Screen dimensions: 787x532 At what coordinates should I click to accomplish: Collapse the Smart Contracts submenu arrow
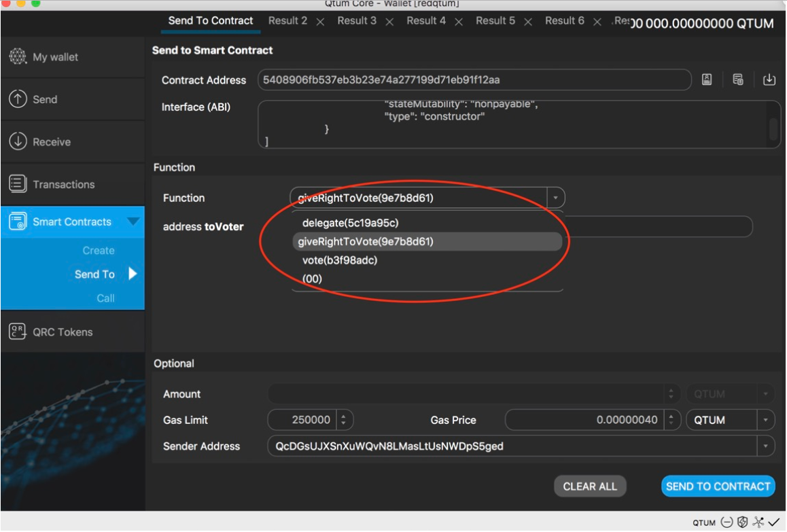[133, 221]
